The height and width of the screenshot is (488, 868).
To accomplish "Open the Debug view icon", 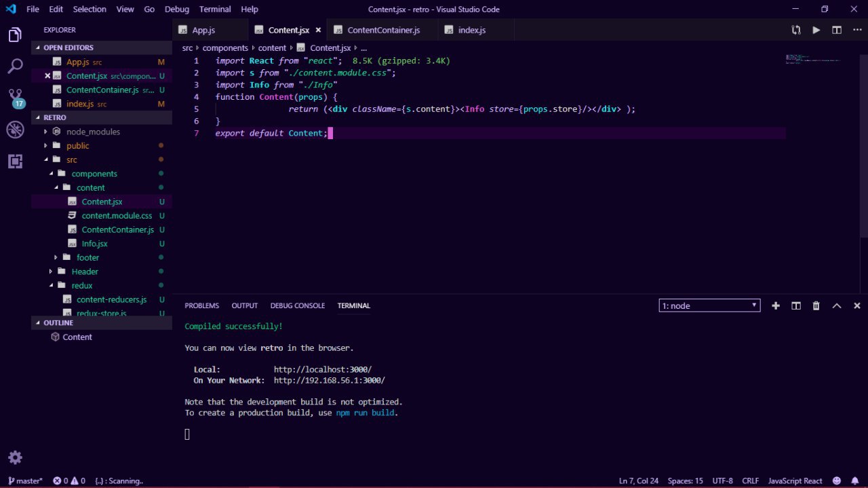I will tap(15, 130).
